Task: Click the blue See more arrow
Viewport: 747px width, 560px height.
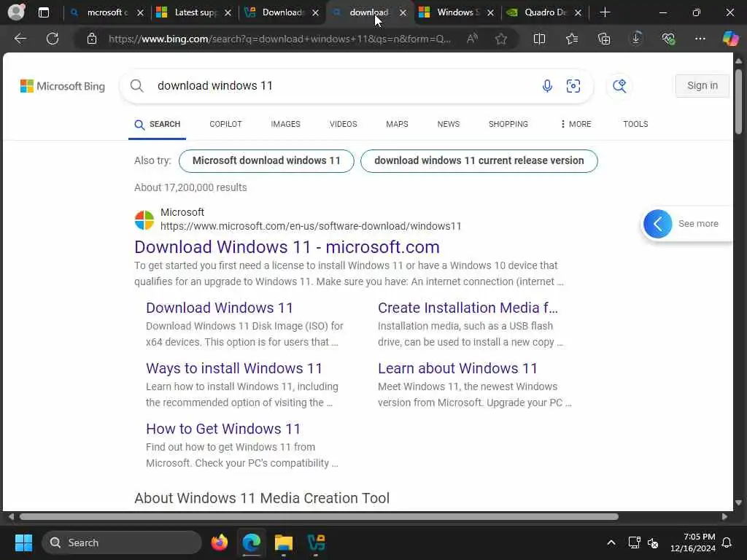Action: pos(657,224)
